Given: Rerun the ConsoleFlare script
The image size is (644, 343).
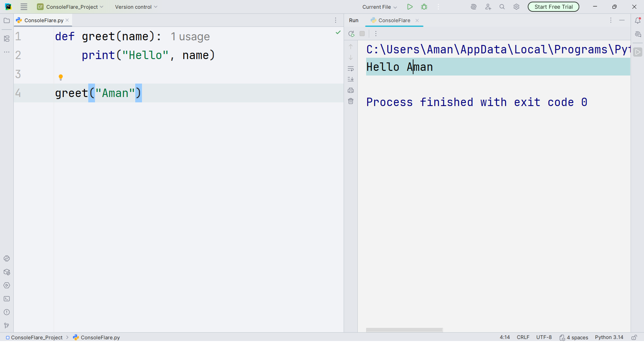Looking at the screenshot, I should point(351,34).
